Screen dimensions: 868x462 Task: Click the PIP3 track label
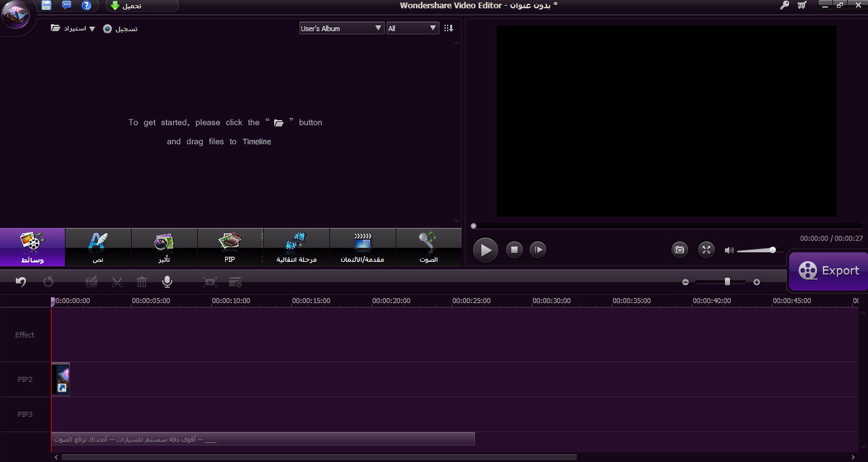point(25,414)
